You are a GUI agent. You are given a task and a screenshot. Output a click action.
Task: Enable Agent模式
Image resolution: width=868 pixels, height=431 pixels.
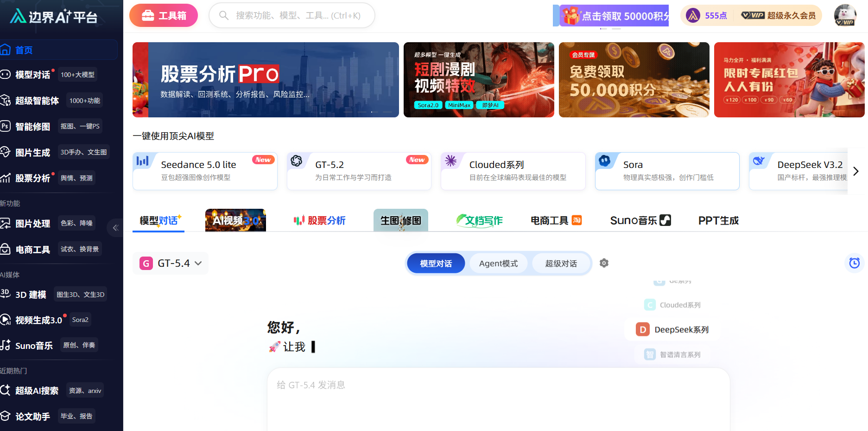click(498, 264)
